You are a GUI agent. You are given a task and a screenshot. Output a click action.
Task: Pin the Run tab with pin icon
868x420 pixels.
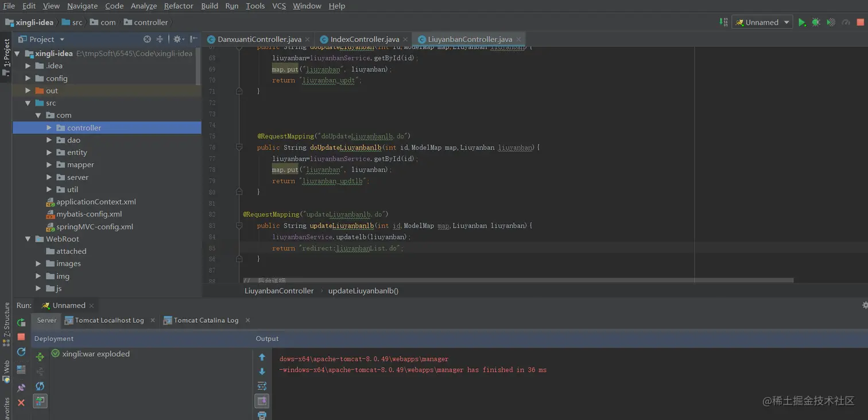(21, 388)
